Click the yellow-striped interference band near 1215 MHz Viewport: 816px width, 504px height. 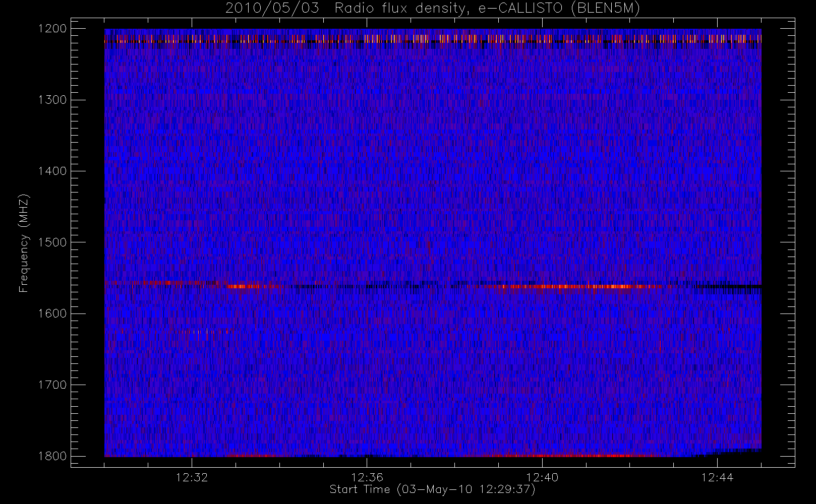point(433,39)
